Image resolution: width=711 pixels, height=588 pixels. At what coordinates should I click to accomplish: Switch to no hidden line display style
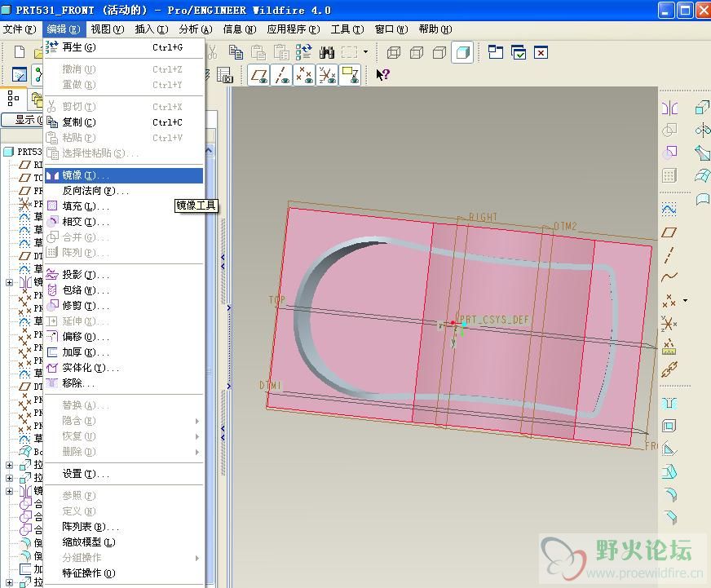tap(439, 53)
